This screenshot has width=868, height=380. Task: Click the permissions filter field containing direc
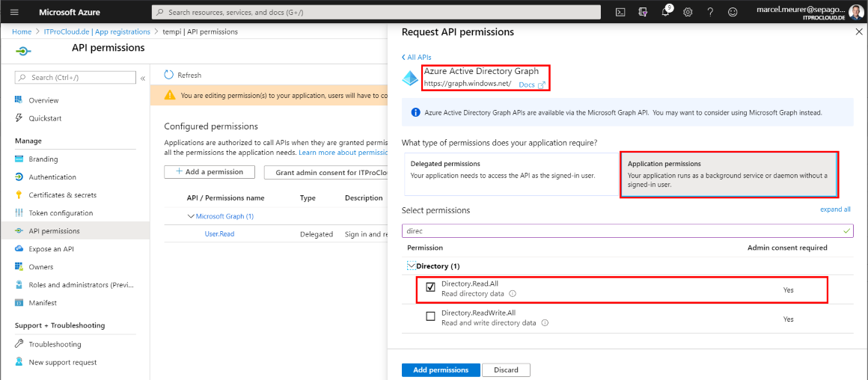tap(628, 230)
